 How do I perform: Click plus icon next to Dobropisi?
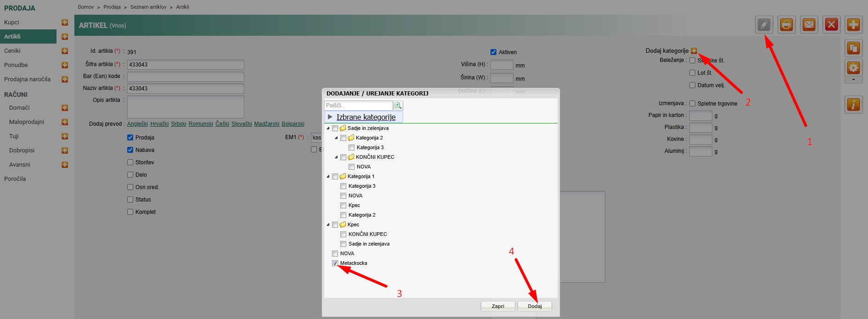(x=65, y=151)
